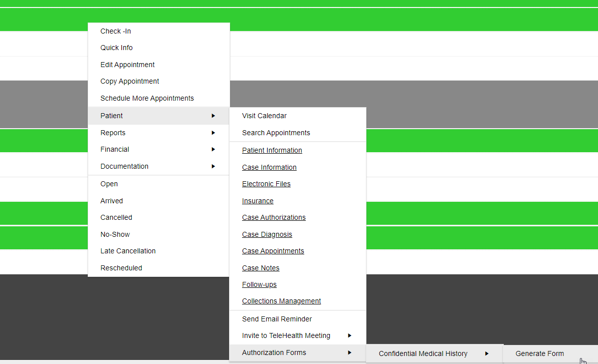Viewport: 598px width, 364px height.
Task: Select "Copy Appointment"
Action: (129, 81)
